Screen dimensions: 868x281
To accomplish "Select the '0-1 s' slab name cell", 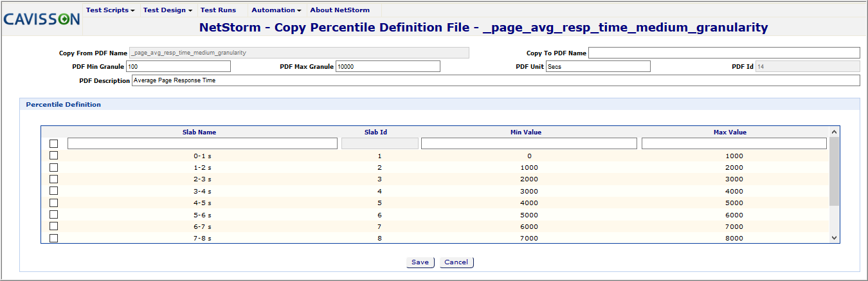I will click(x=203, y=156).
